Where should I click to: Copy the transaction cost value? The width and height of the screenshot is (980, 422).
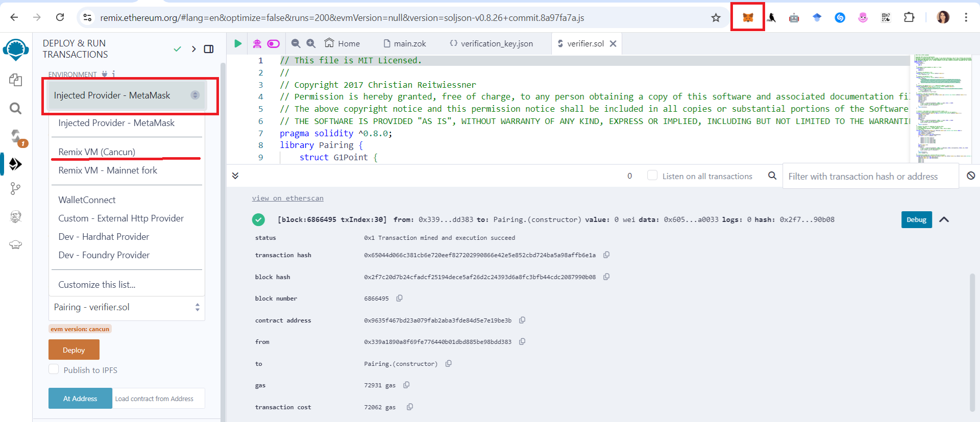(410, 407)
